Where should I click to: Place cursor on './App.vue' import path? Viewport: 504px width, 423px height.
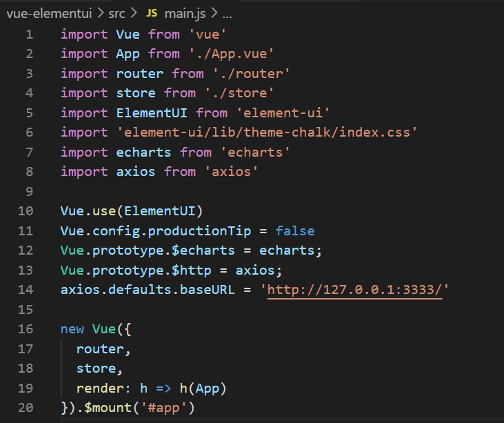(x=232, y=54)
